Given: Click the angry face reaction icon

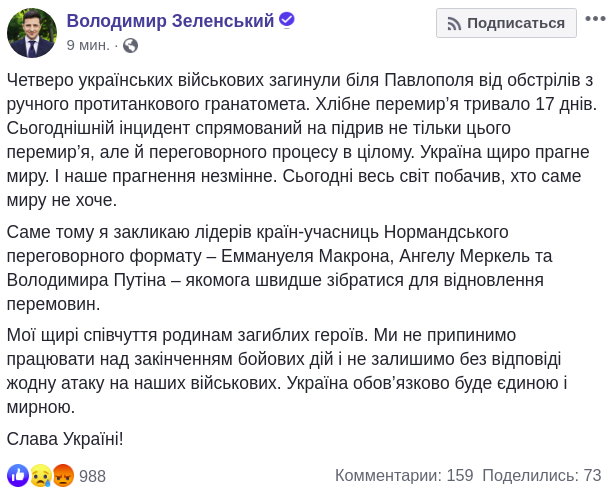Looking at the screenshot, I should pos(63,475).
